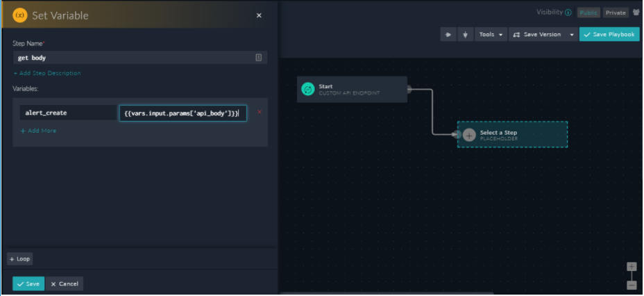This screenshot has width=644, height=296.
Task: Click the icon inside Step Name field
Action: [258, 58]
